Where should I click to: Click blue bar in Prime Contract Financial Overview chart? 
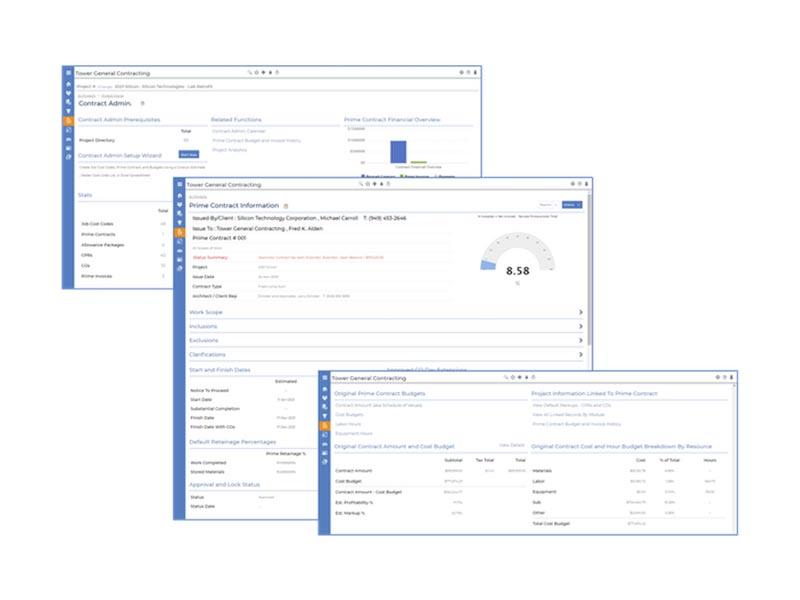click(x=398, y=152)
